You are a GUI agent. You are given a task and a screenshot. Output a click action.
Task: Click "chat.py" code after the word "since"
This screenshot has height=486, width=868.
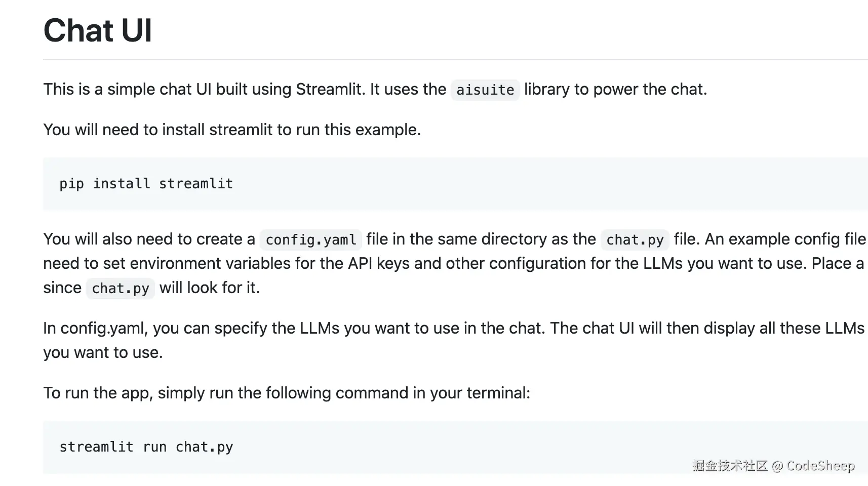(x=120, y=289)
